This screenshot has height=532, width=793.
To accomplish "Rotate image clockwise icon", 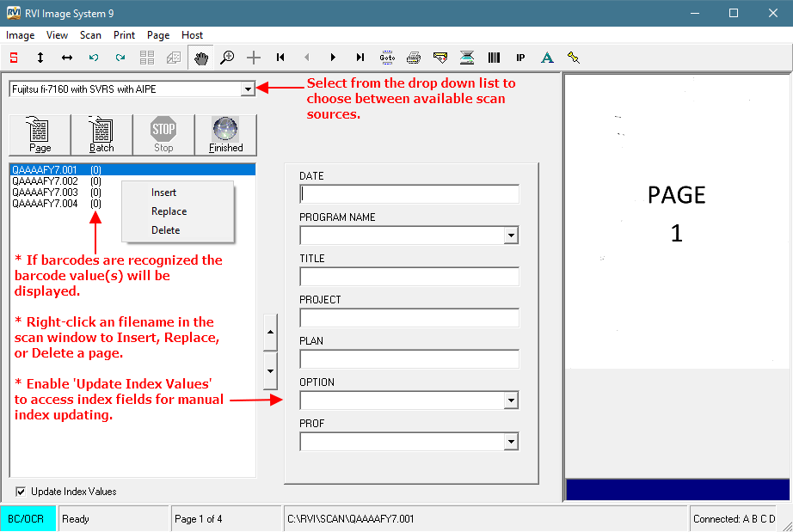I will (120, 58).
